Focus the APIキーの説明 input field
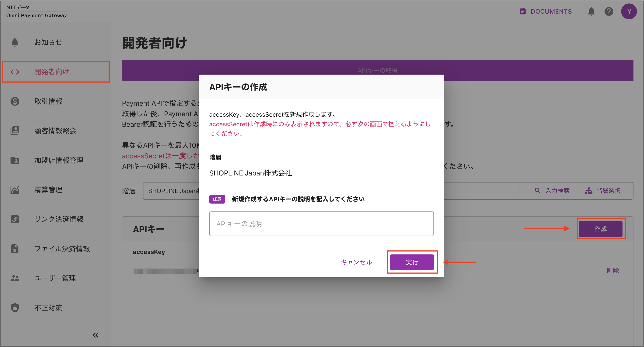 (x=321, y=224)
